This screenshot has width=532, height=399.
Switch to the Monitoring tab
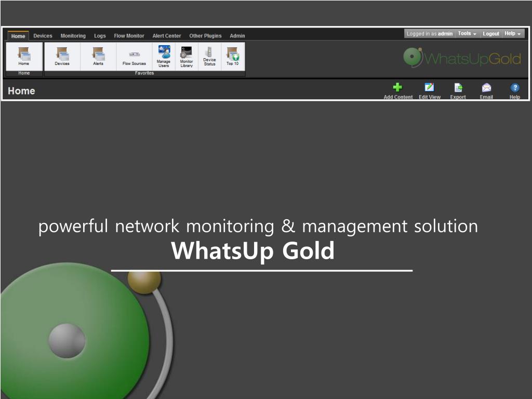click(x=73, y=36)
